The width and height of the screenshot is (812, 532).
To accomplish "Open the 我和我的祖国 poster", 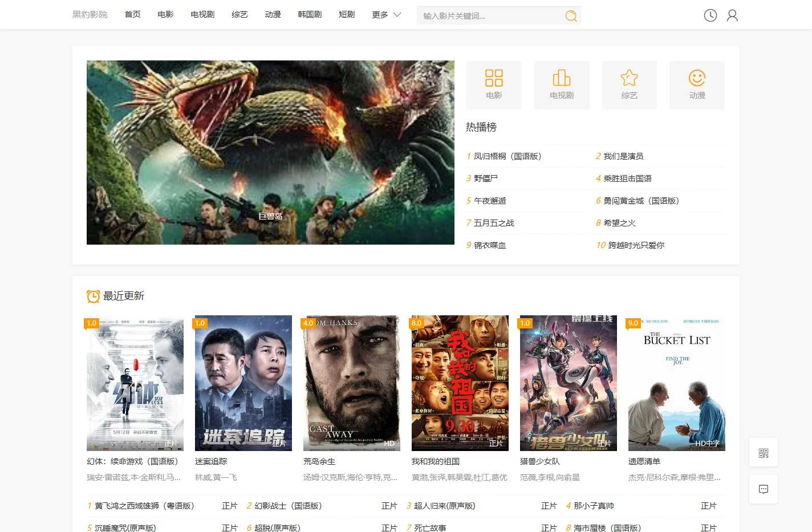I will (460, 383).
